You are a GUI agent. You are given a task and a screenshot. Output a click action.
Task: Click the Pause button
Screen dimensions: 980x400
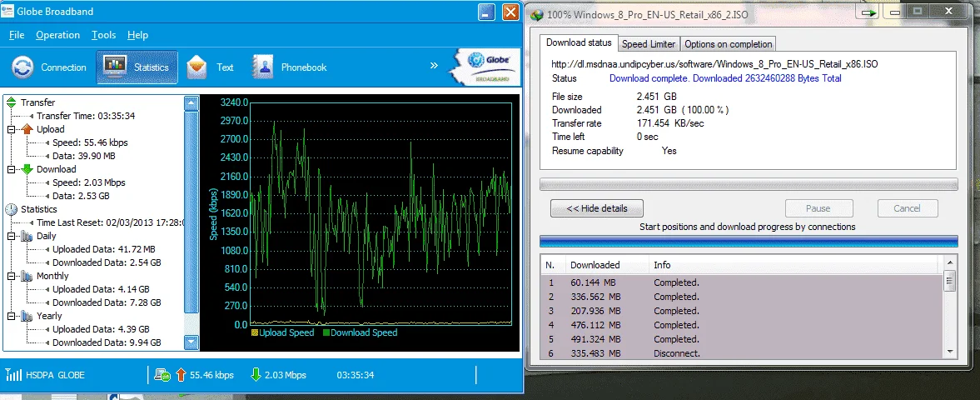818,208
